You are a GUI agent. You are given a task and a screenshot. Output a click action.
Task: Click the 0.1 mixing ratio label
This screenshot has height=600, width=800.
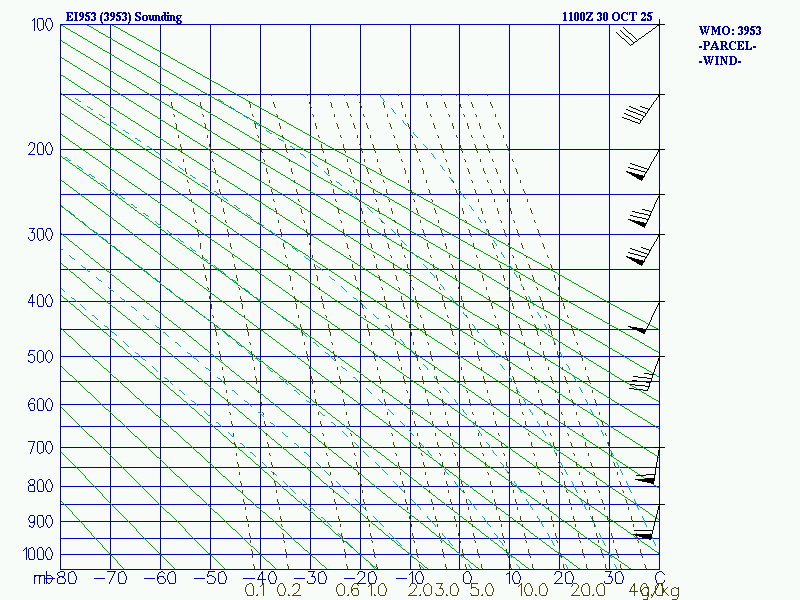[x=255, y=590]
